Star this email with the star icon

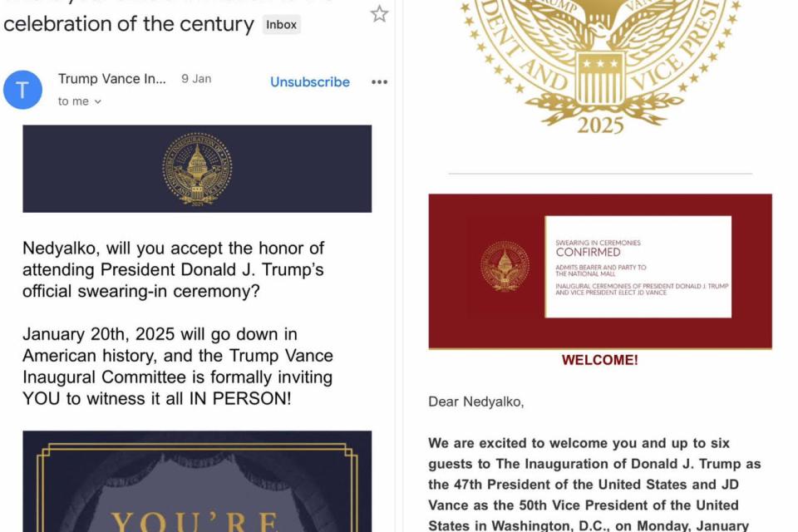379,14
